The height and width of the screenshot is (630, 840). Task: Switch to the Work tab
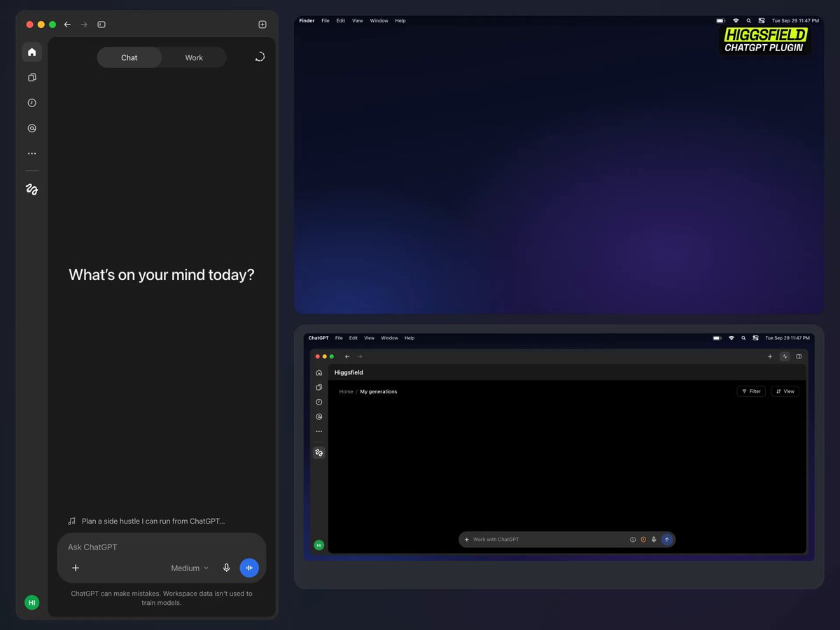click(194, 57)
